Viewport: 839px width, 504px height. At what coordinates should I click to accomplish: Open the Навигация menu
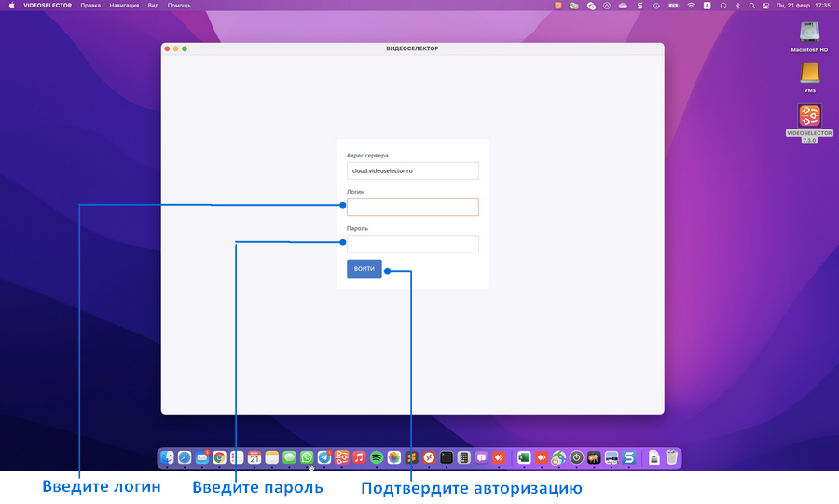tap(124, 6)
